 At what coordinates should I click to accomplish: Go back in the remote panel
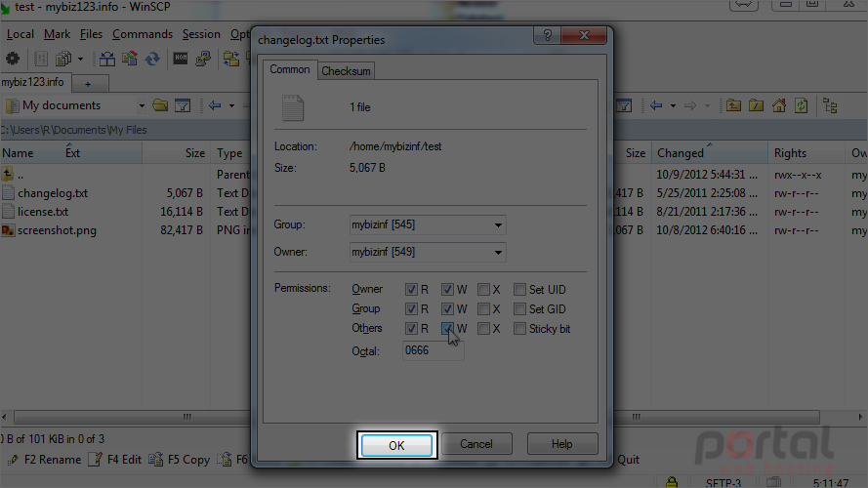point(656,105)
